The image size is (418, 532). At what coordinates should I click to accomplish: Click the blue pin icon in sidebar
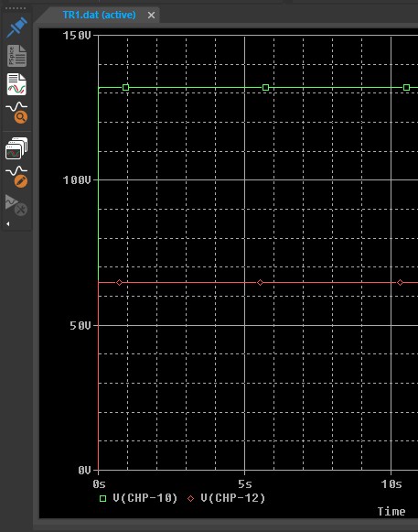pos(16,27)
